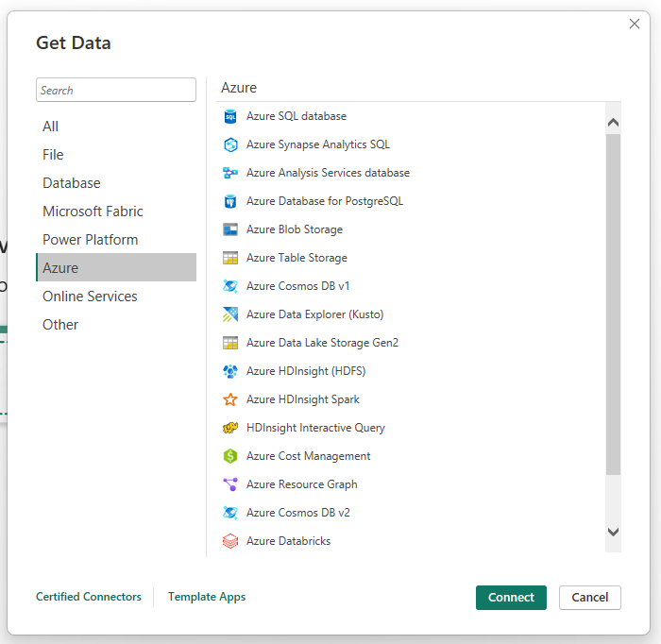
Task: Click the Connect button
Action: pos(511,597)
